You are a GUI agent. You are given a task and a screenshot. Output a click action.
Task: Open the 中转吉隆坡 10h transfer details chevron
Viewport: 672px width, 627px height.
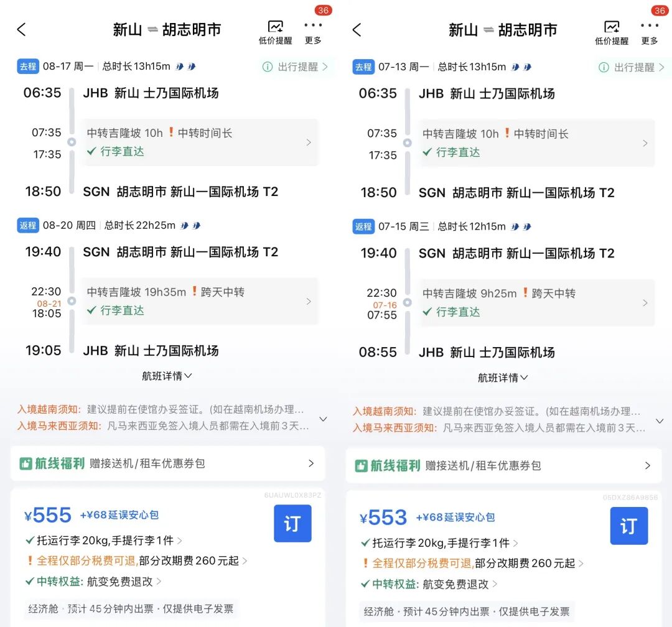pyautogui.click(x=309, y=142)
